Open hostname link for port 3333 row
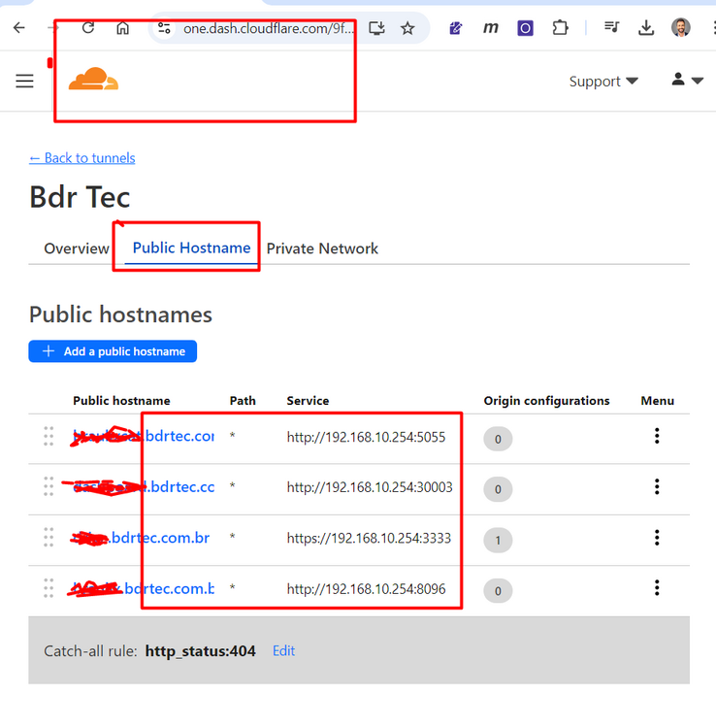The height and width of the screenshot is (728, 716). [x=141, y=538]
